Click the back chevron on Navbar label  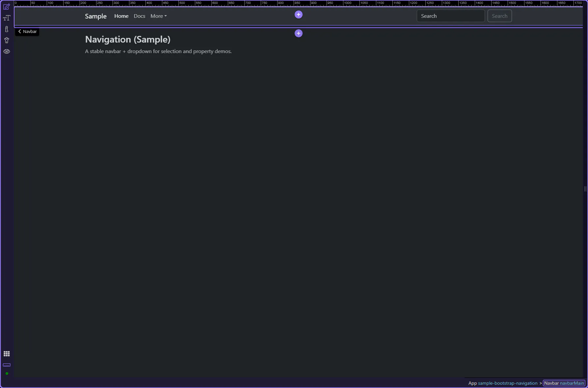(x=20, y=32)
